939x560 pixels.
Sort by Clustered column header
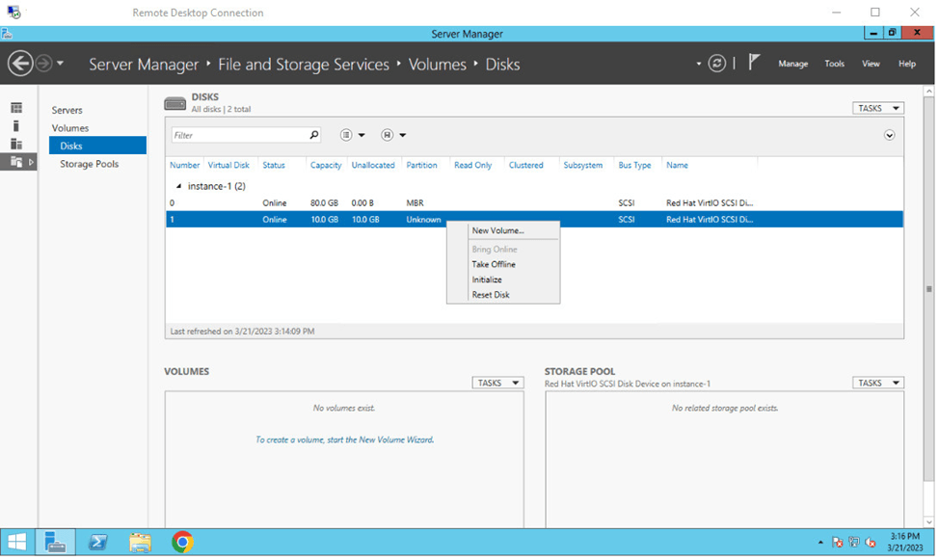tap(525, 166)
